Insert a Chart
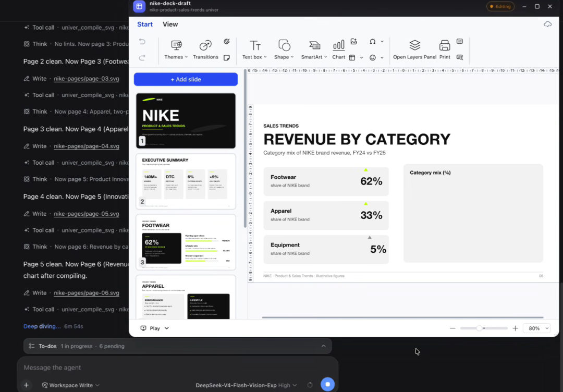563x392 pixels. coord(339,50)
